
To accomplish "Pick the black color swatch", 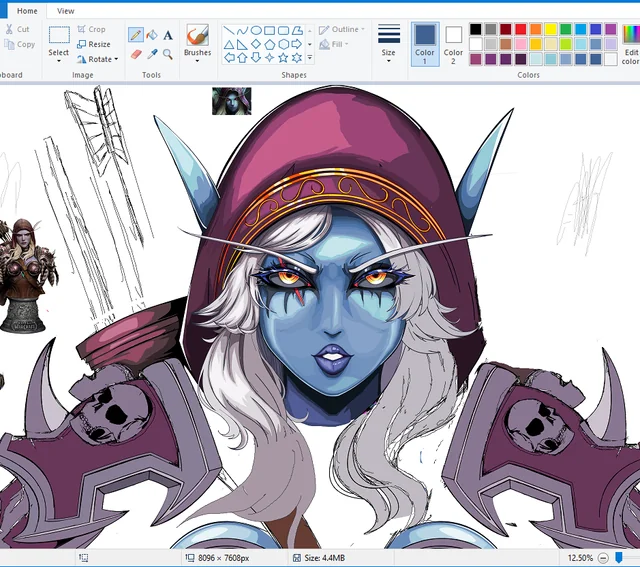I will pos(476,29).
